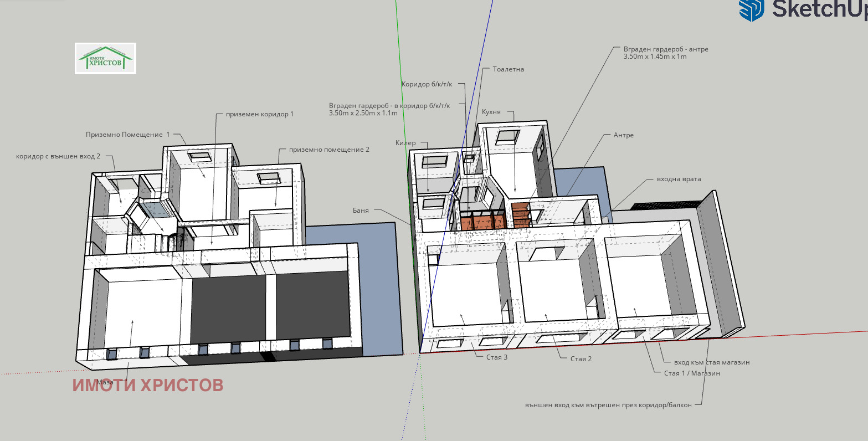
Task: Select the 'Антре' label
Action: click(623, 135)
